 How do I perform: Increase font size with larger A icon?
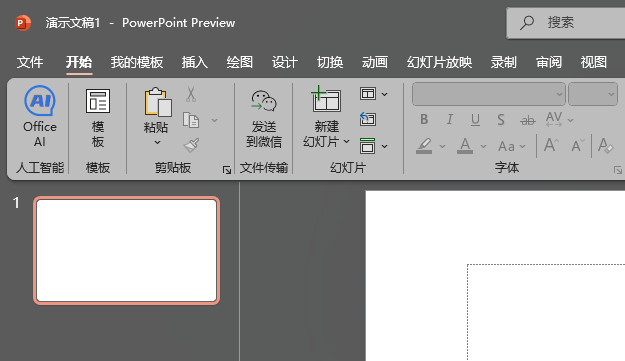click(x=551, y=145)
